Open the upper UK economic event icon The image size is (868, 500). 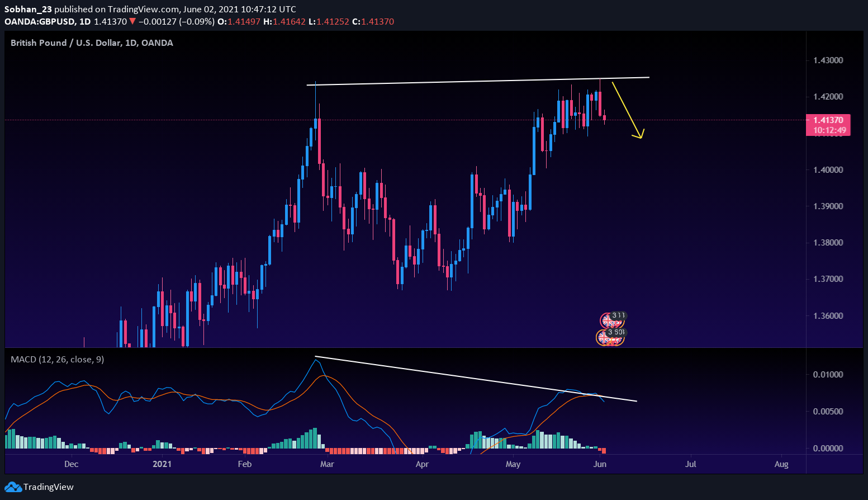click(607, 320)
